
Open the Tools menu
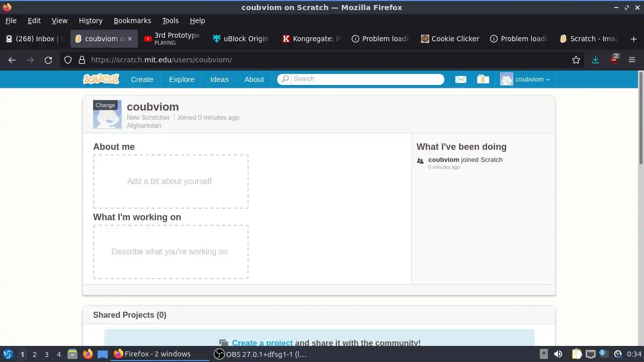coord(171,21)
